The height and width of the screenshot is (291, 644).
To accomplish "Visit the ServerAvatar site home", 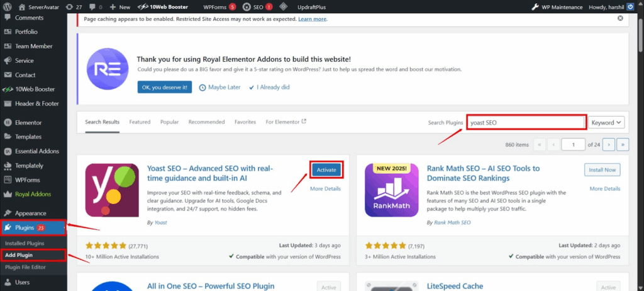I will [x=40, y=7].
